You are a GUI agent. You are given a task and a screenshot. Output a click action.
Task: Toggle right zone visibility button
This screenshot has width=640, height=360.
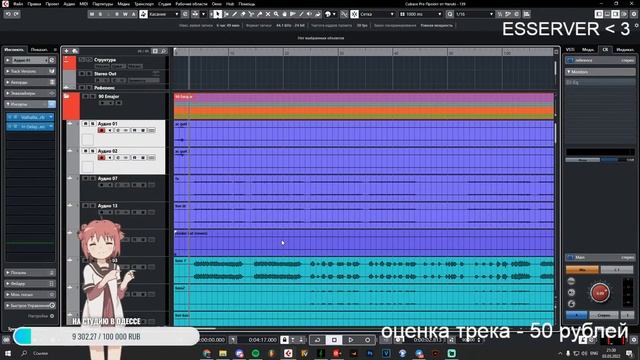pos(615,14)
